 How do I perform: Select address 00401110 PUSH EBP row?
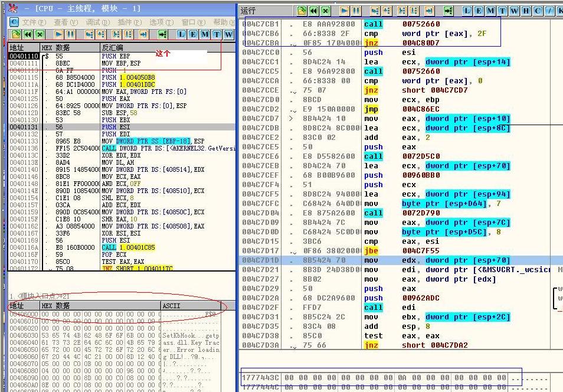pos(122,56)
